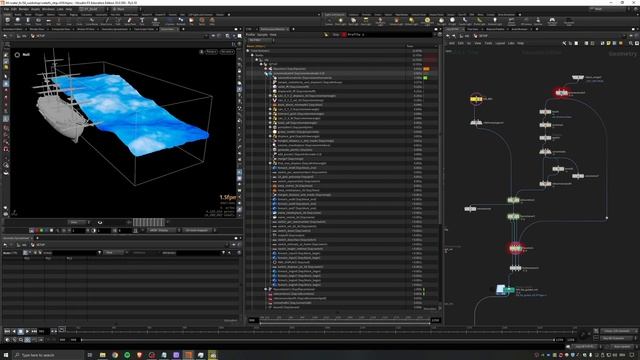Switch to the Tree View pane tab
The width and height of the screenshot is (640, 360).
(472, 29)
